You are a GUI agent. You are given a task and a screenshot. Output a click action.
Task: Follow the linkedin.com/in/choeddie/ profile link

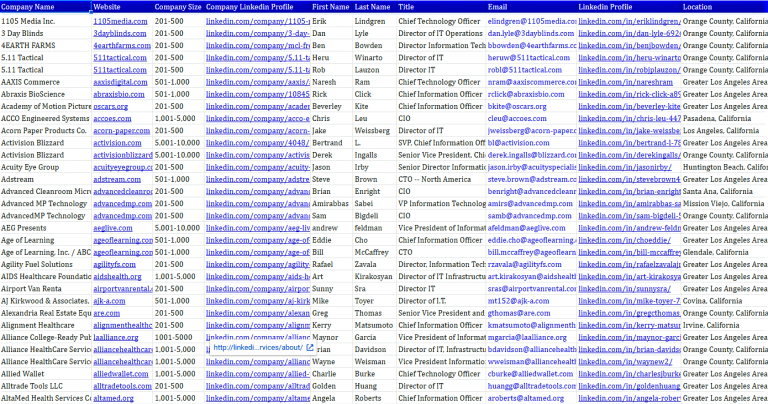pyautogui.click(x=624, y=240)
